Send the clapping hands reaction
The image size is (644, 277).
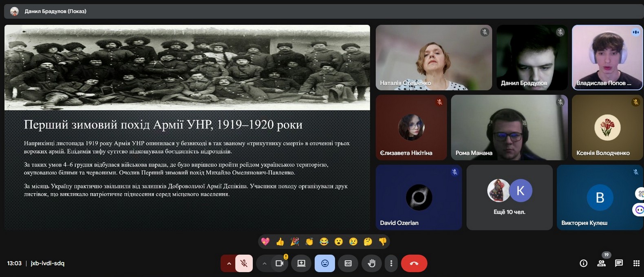[x=309, y=242]
